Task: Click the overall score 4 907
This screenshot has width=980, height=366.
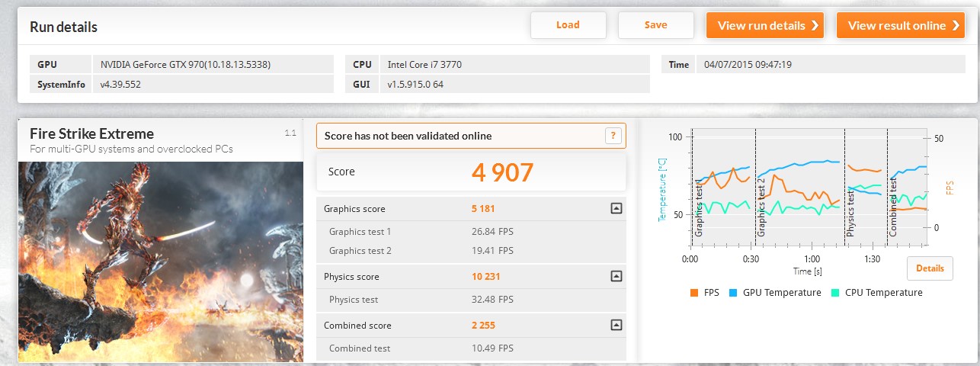Action: click(x=502, y=172)
